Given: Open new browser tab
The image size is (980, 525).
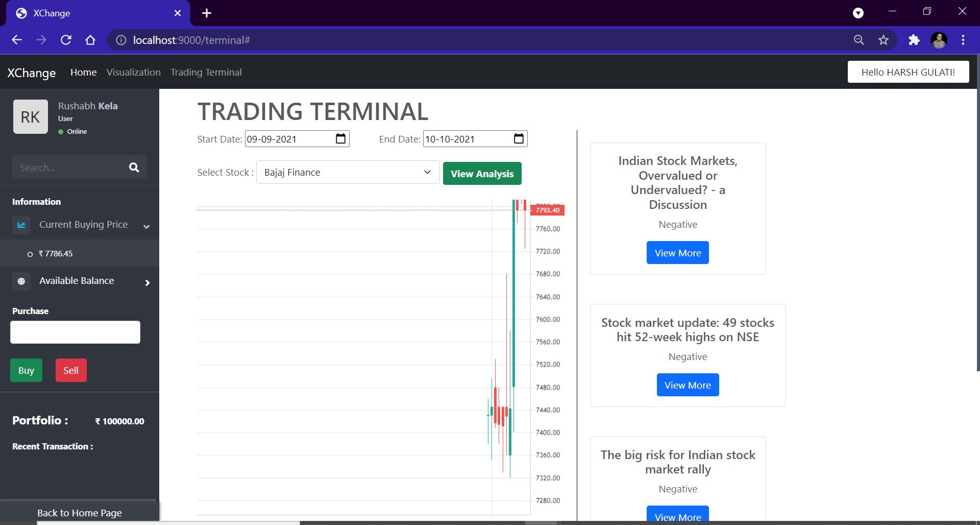Looking at the screenshot, I should [207, 13].
